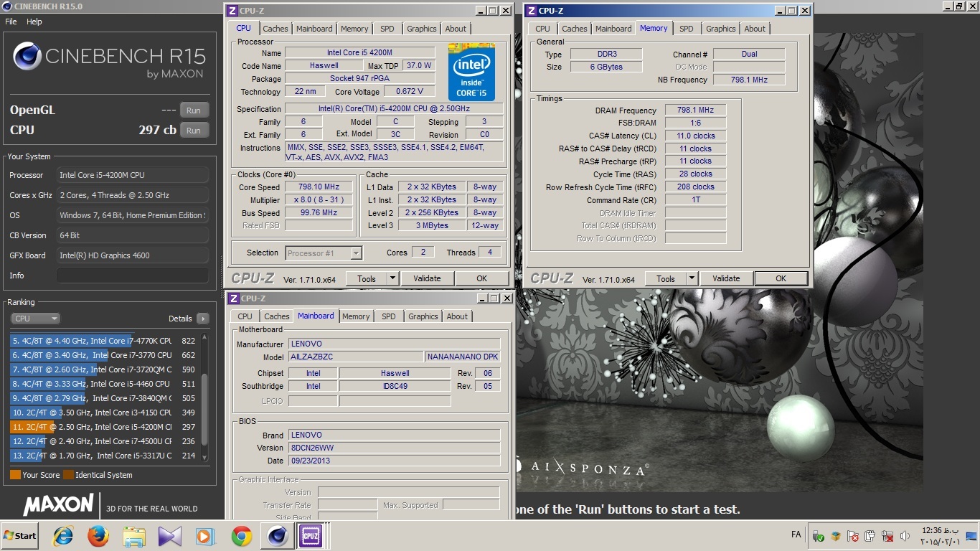Click the MAXON logo at the bottom
980x551 pixels.
click(59, 504)
